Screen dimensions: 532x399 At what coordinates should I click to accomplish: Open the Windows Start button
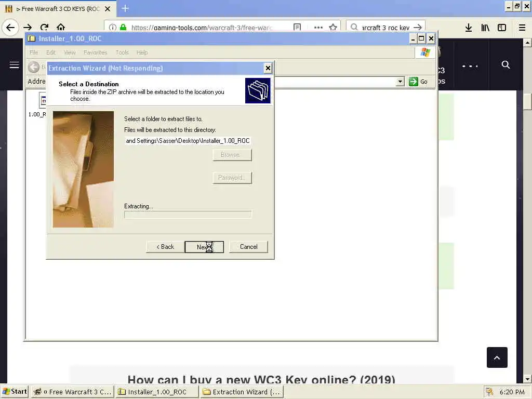pyautogui.click(x=14, y=392)
